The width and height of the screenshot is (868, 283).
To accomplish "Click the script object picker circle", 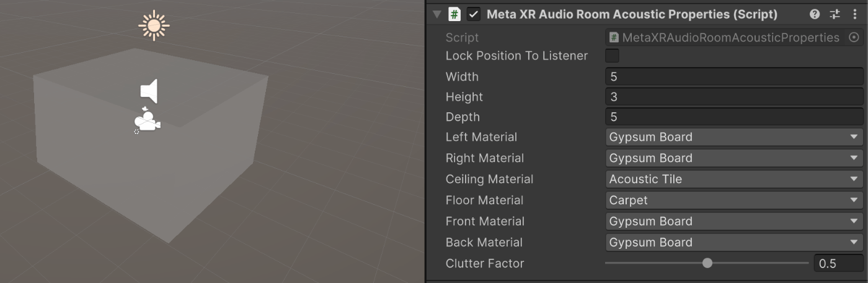I will [854, 37].
